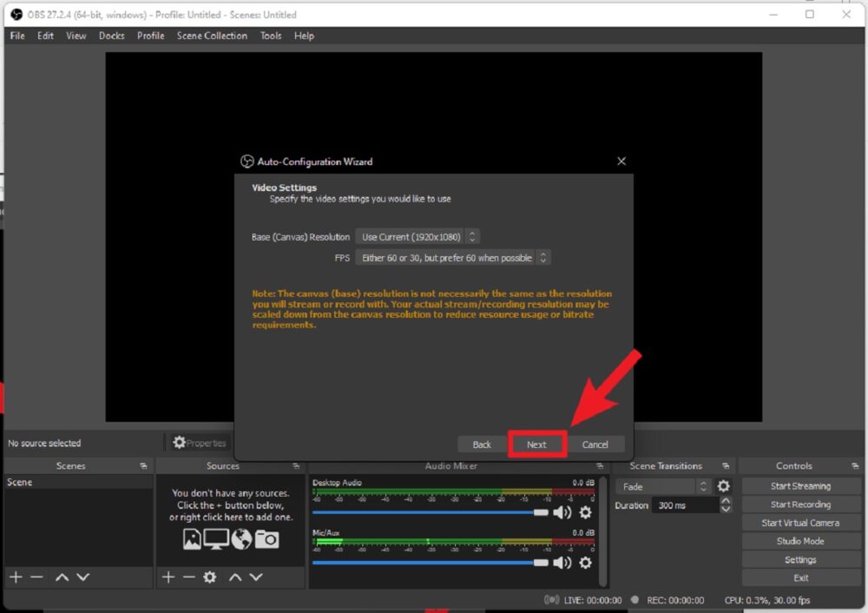
Task: Open the Scene Collection menu
Action: [x=212, y=36]
